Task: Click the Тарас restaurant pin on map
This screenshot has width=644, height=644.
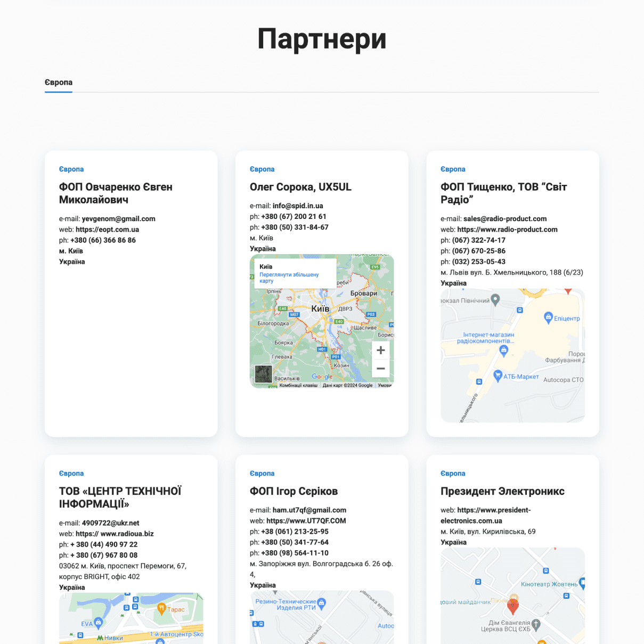Action: click(161, 608)
